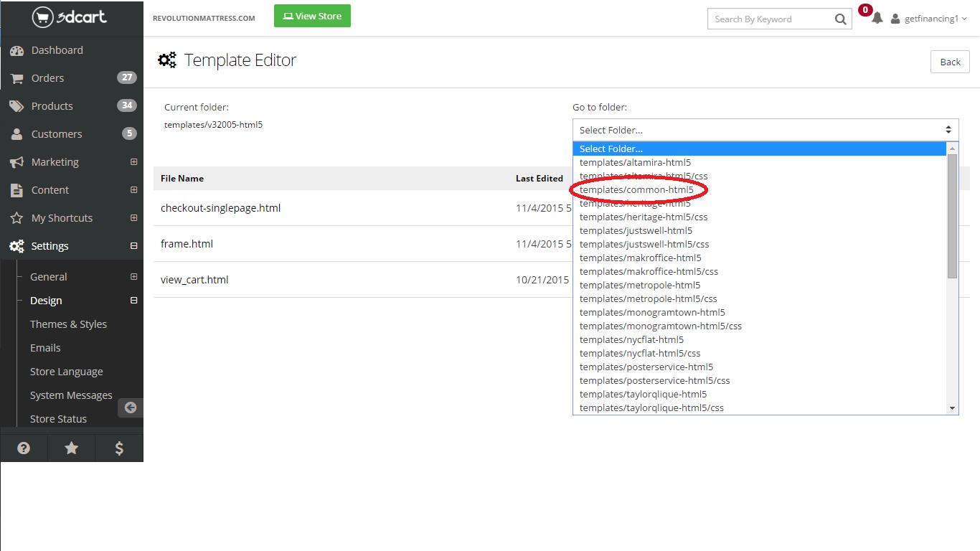This screenshot has height=551, width=980.
Task: Collapse the Settings menu
Action: tap(133, 246)
